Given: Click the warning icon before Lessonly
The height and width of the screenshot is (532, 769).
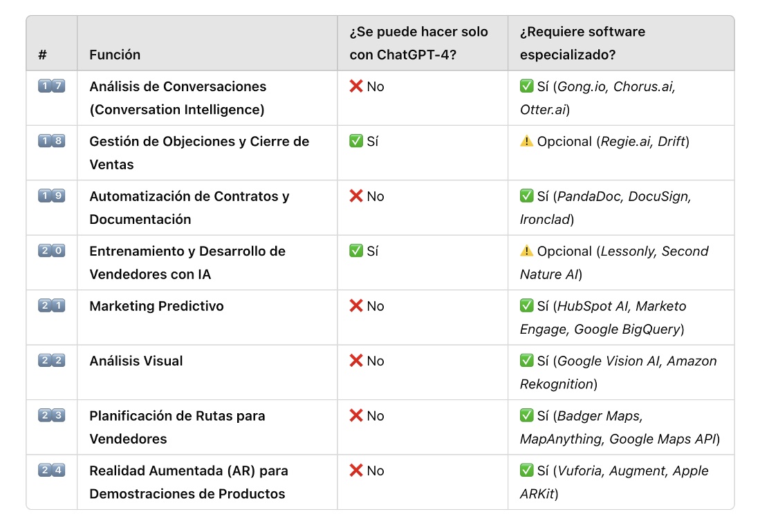Looking at the screenshot, I should (x=526, y=251).
